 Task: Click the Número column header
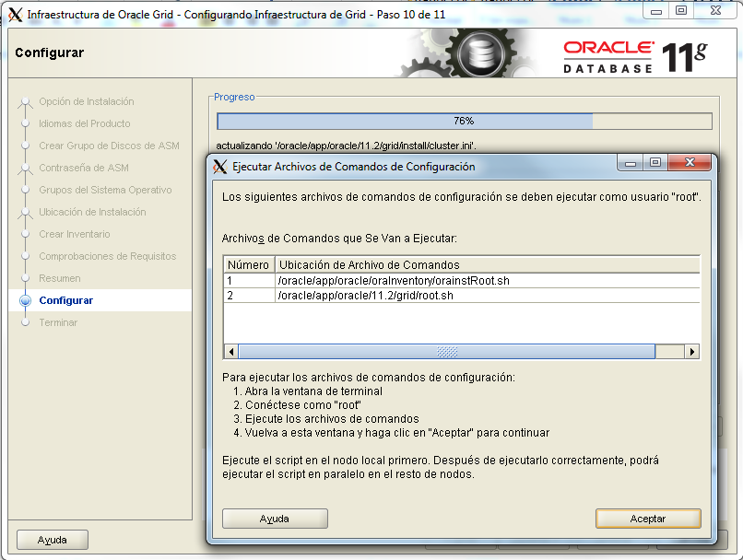tap(246, 266)
